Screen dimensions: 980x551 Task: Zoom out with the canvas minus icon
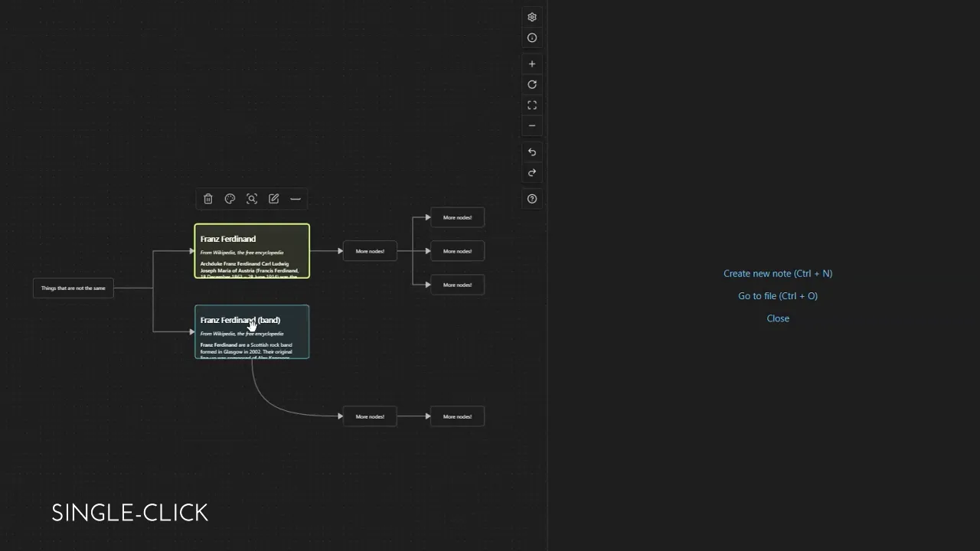(x=532, y=126)
